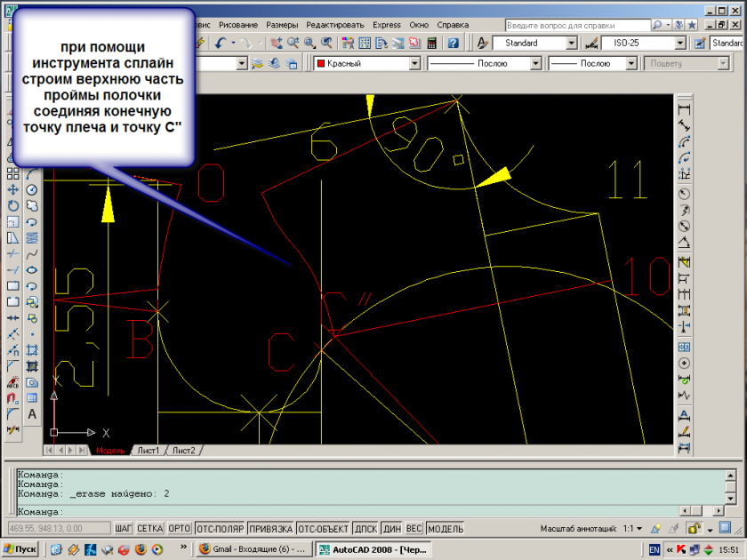Select the Revision Cloud tool
Screen dimensions: 747x560
tap(32, 205)
